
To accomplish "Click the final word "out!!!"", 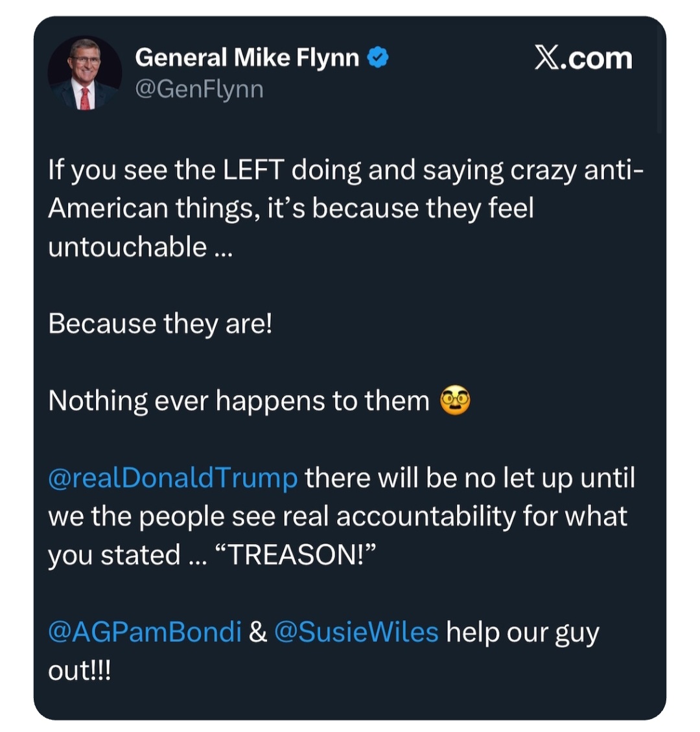I will coord(80,670).
